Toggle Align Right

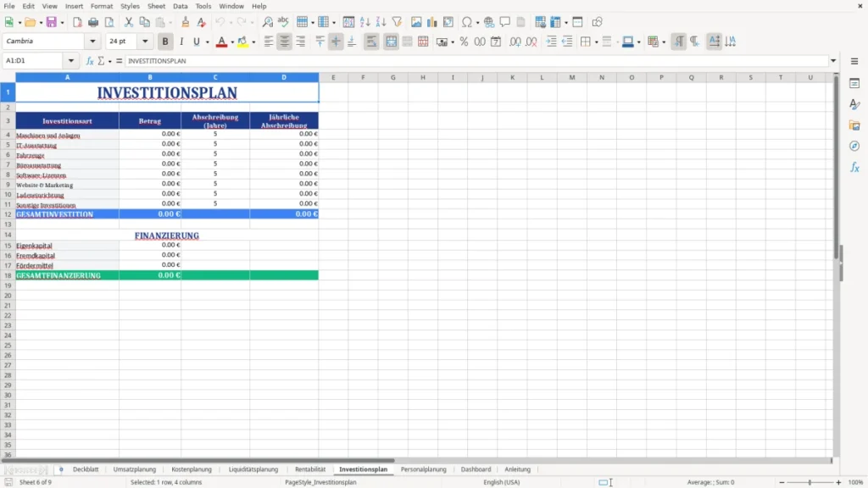pos(301,42)
